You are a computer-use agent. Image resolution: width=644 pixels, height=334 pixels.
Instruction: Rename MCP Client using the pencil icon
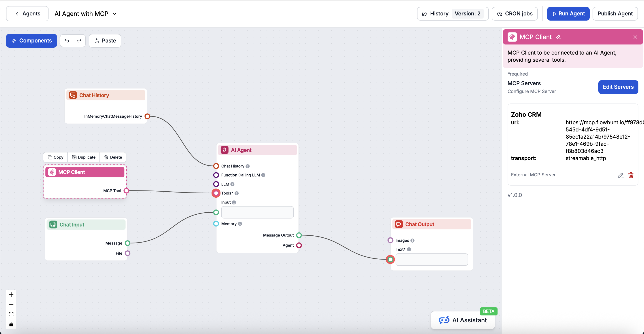(558, 37)
